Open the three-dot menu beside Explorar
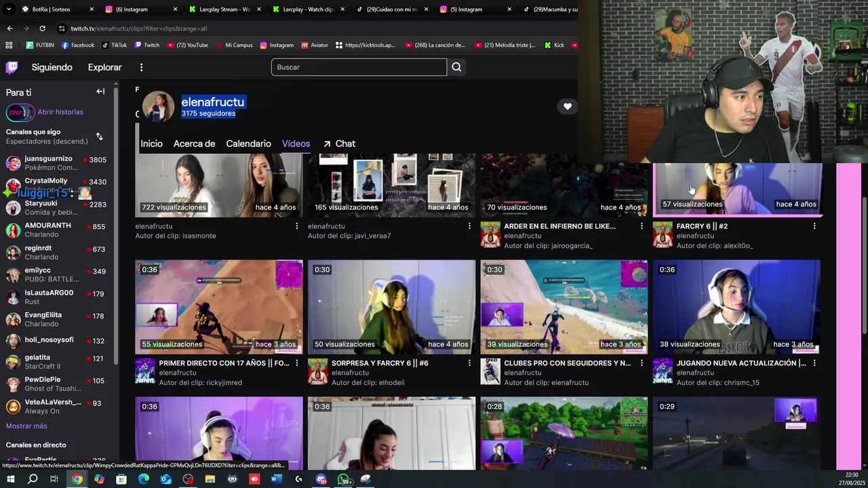 click(x=141, y=67)
